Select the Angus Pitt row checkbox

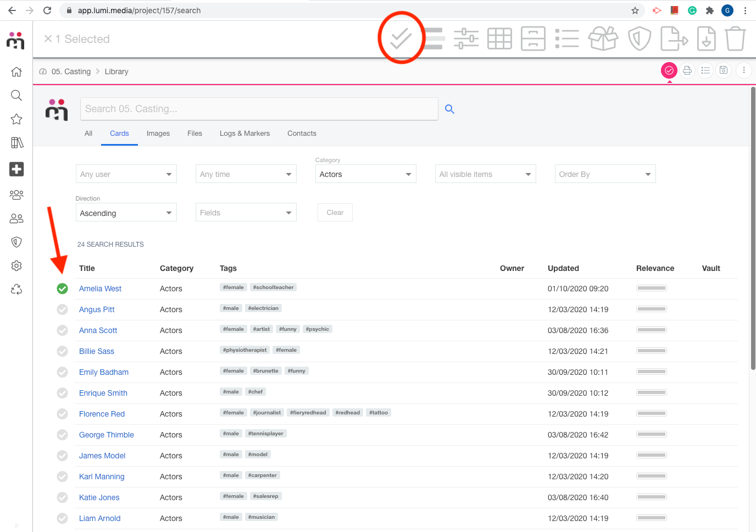pos(63,309)
